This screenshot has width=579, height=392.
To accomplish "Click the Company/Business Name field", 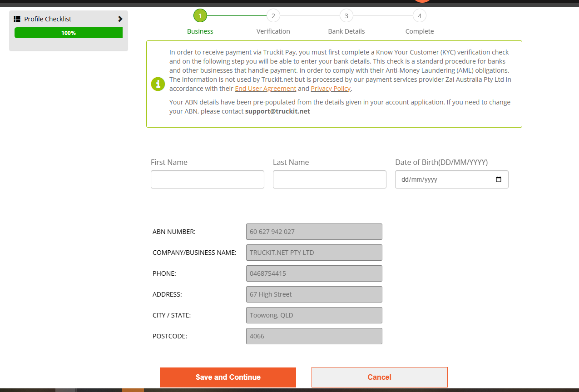I will coord(314,253).
